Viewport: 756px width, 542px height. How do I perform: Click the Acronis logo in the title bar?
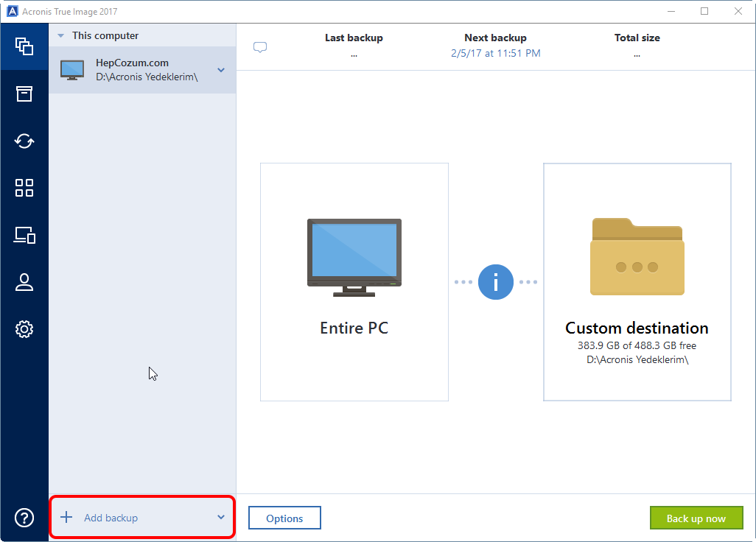click(12, 11)
